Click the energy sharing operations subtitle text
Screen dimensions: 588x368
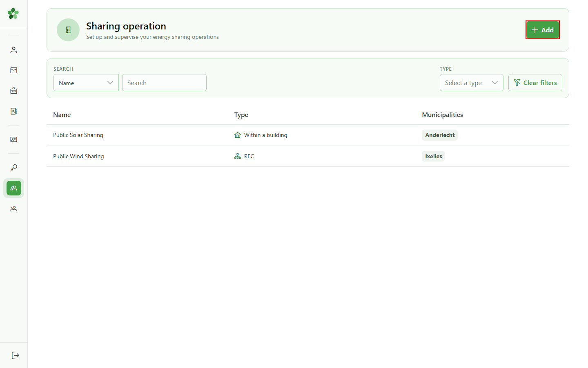point(152,37)
